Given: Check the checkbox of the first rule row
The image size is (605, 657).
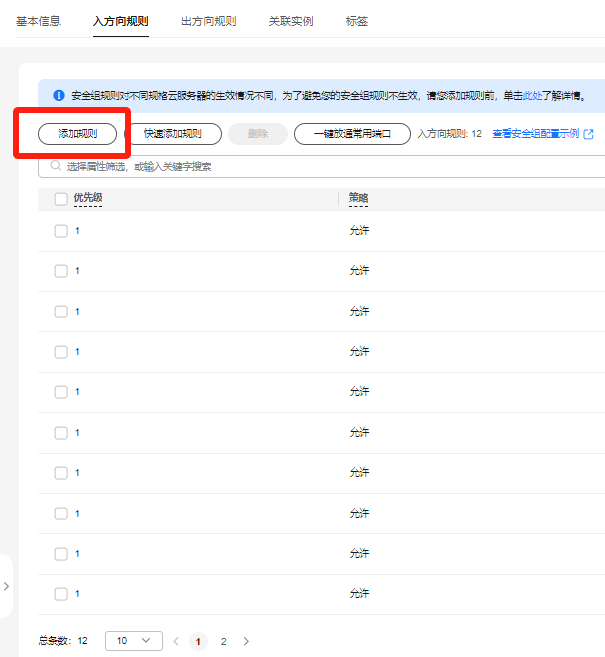Looking at the screenshot, I should point(61,231).
